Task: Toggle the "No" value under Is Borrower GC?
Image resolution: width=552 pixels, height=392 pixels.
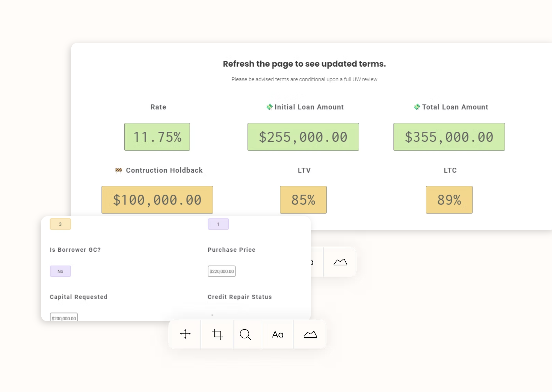Action: 60,271
